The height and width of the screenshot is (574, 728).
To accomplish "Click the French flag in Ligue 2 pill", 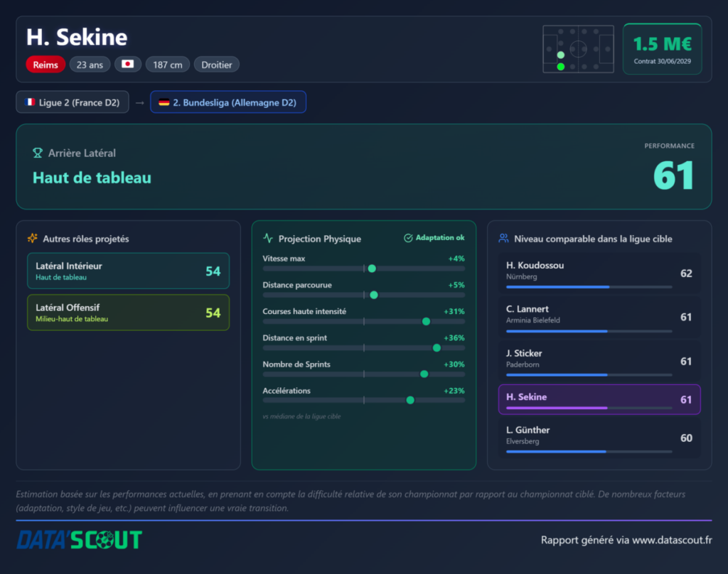I will (x=30, y=102).
